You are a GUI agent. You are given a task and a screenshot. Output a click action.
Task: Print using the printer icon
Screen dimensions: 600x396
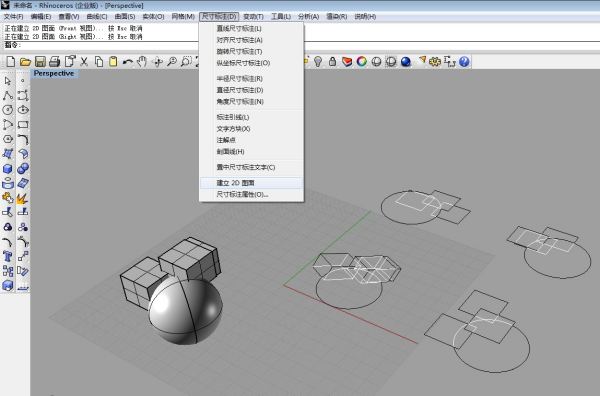55,62
